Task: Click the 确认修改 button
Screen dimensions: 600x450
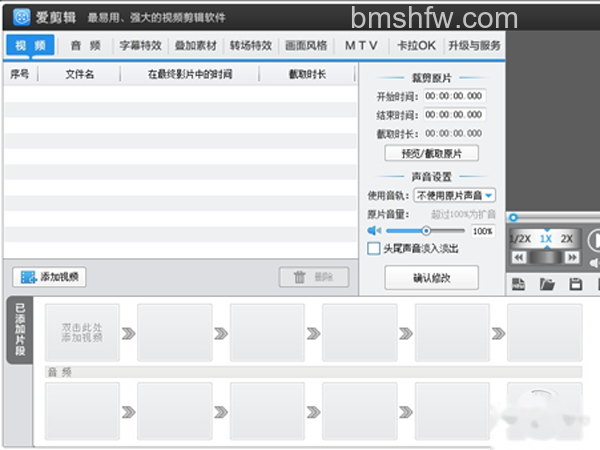Action: [431, 278]
